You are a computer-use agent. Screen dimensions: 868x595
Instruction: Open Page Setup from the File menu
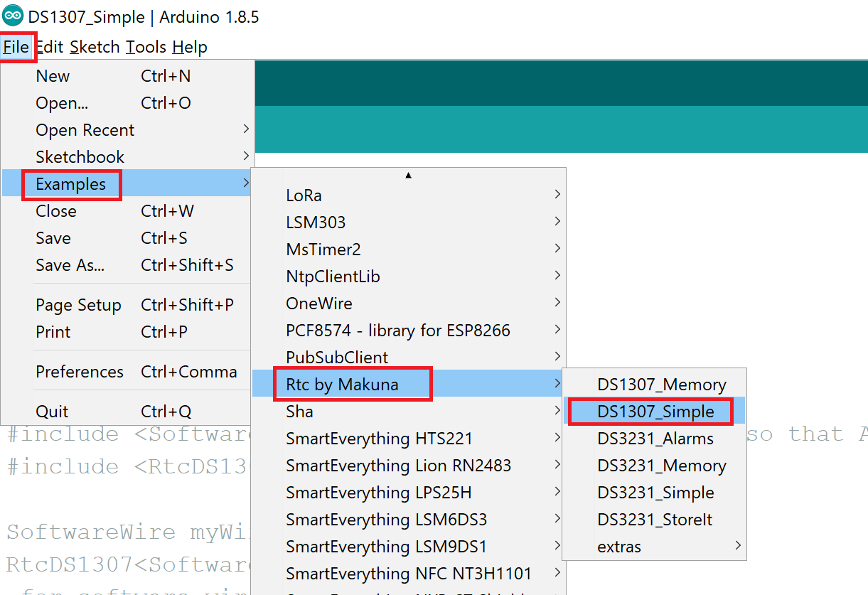coord(127,305)
